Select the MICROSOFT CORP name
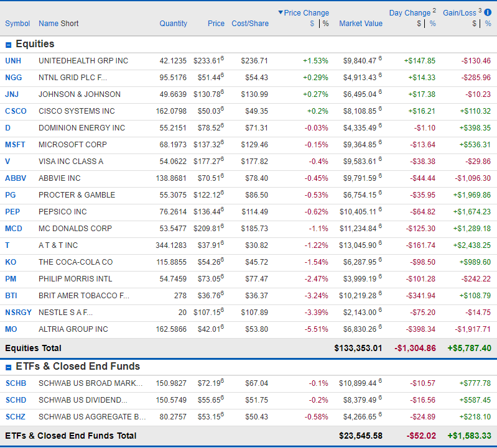 (x=73, y=145)
